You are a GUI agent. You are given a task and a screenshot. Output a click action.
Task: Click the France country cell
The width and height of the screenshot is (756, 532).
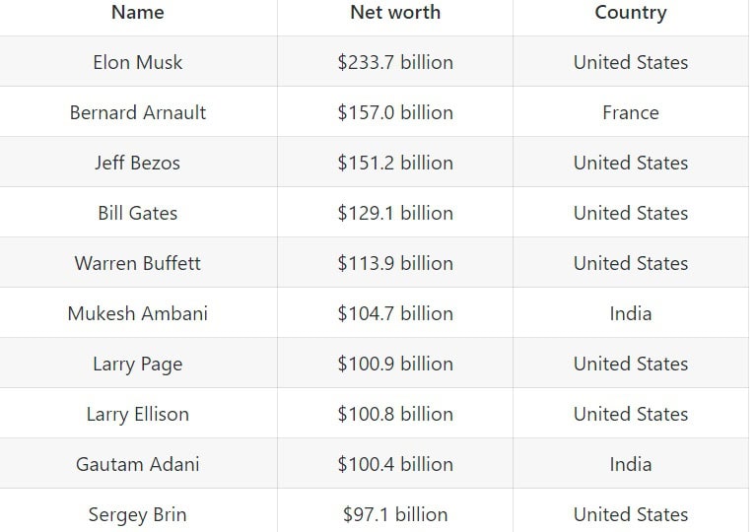point(631,112)
